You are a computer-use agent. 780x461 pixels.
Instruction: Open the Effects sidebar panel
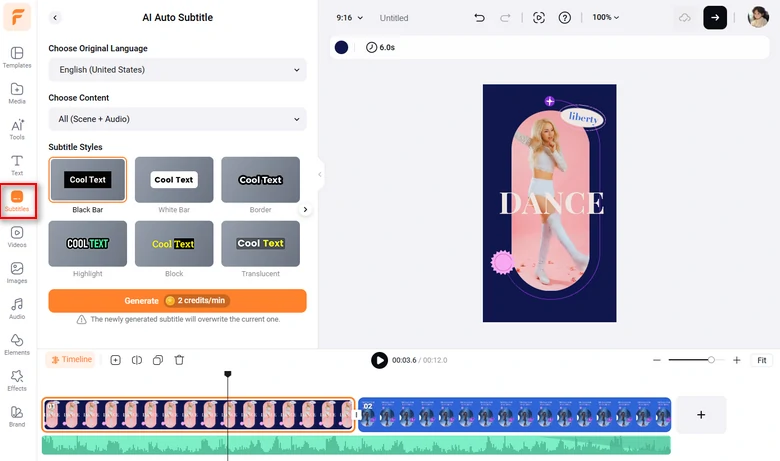click(x=17, y=380)
